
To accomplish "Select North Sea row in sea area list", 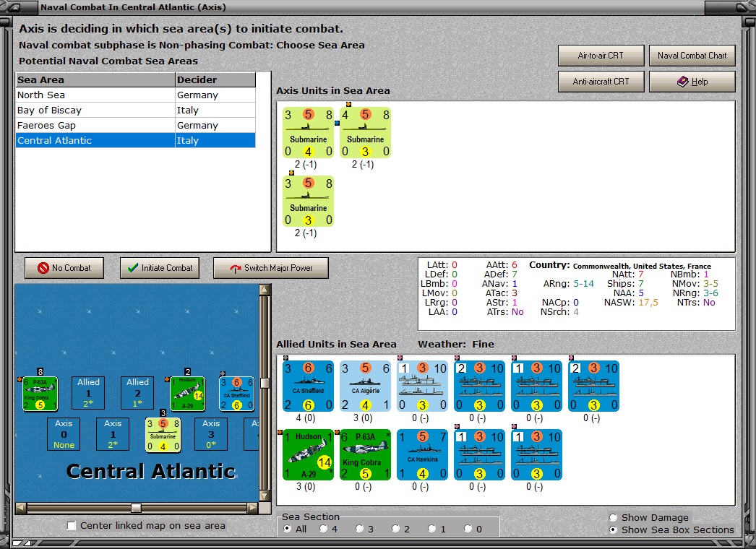I will [135, 95].
